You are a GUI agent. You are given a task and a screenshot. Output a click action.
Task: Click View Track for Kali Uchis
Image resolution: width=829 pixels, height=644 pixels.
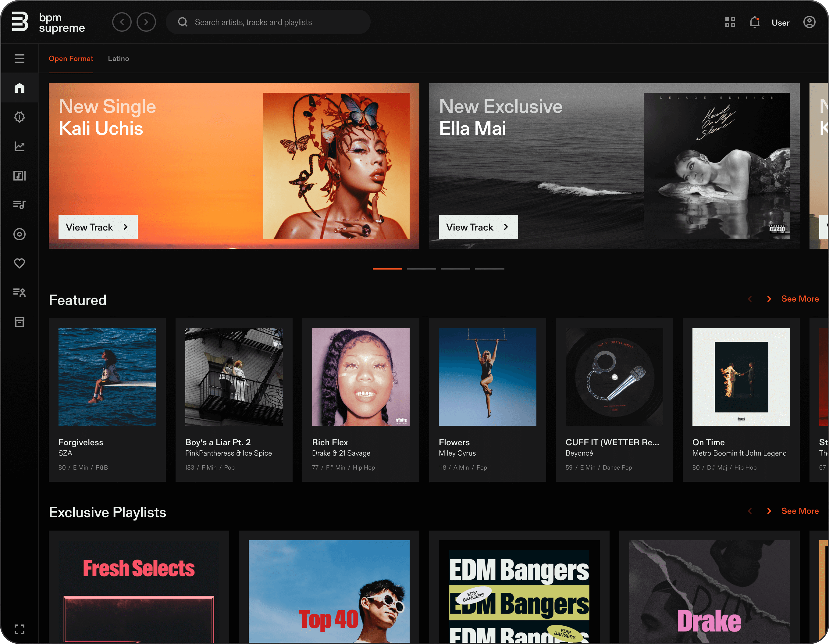pyautogui.click(x=98, y=227)
